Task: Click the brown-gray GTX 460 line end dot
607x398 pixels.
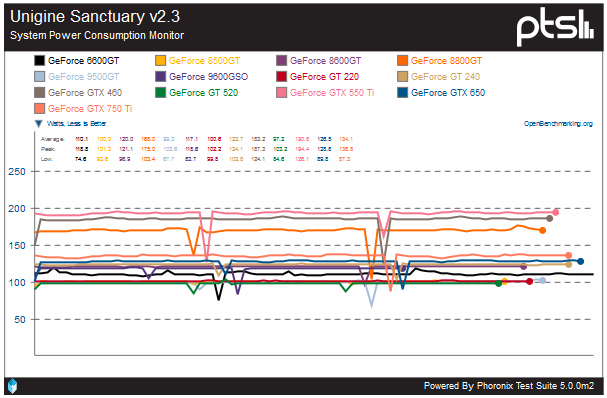Action: tap(549, 218)
